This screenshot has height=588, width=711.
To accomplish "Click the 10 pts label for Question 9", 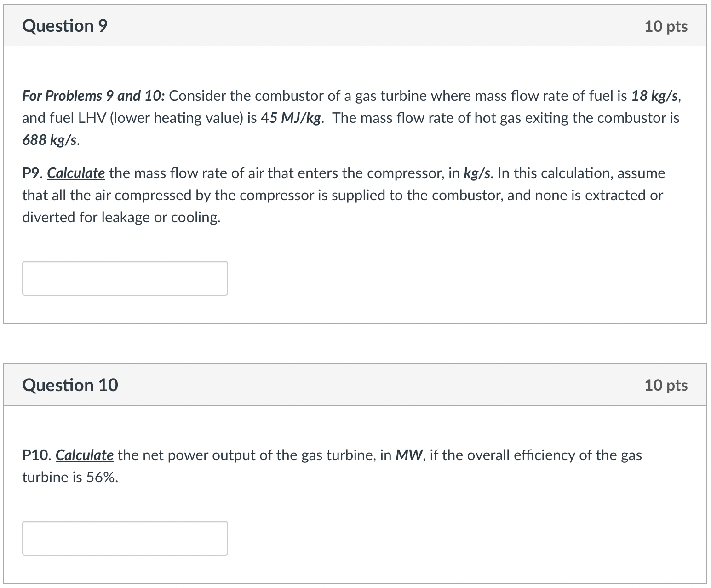I will tap(667, 26).
